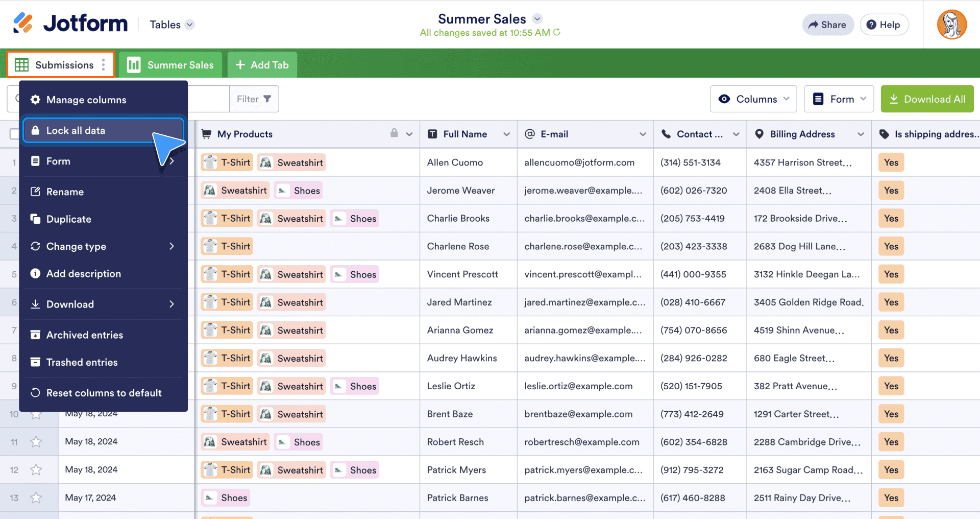Open the Full Name column dropdown arrow
The image size is (980, 519).
coord(506,134)
